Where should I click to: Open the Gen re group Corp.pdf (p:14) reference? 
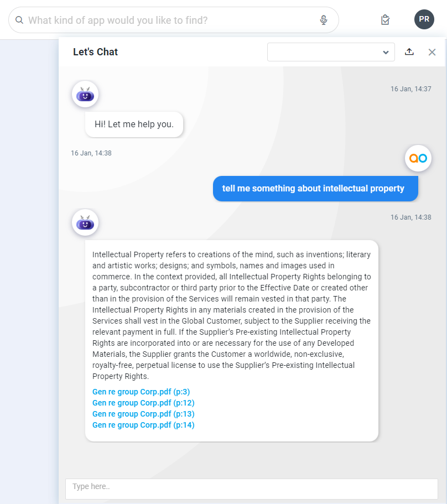point(143,425)
